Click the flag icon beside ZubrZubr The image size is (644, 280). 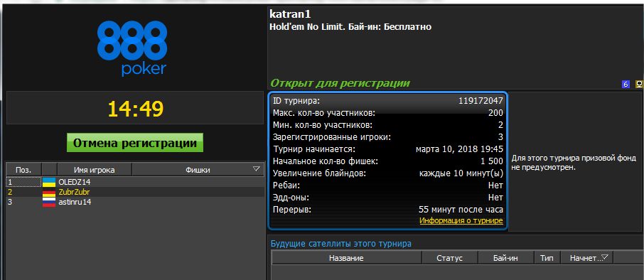49,192
